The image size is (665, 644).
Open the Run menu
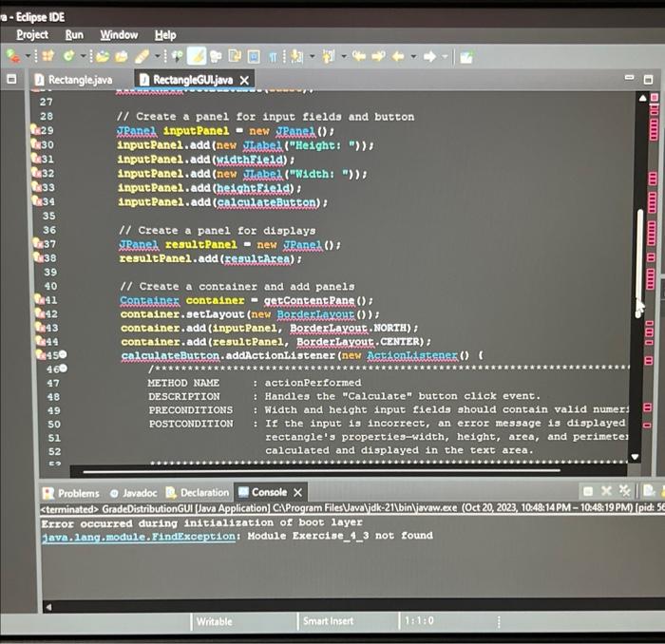pos(74,35)
